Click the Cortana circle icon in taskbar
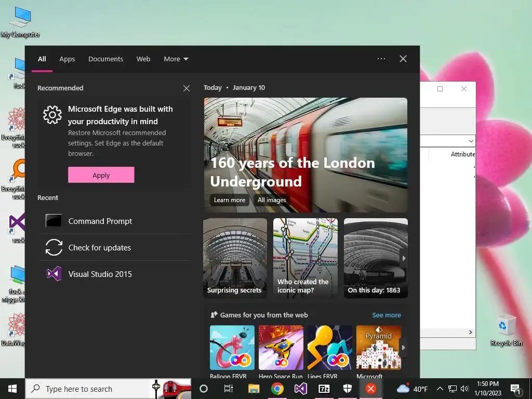The height and width of the screenshot is (399, 532). 204,389
